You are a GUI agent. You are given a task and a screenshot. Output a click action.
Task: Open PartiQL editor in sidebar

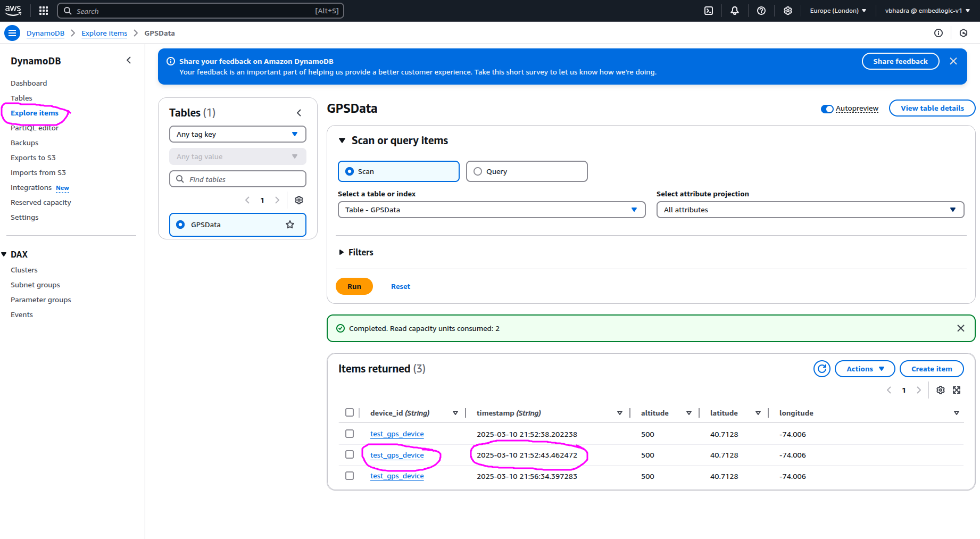click(x=35, y=128)
